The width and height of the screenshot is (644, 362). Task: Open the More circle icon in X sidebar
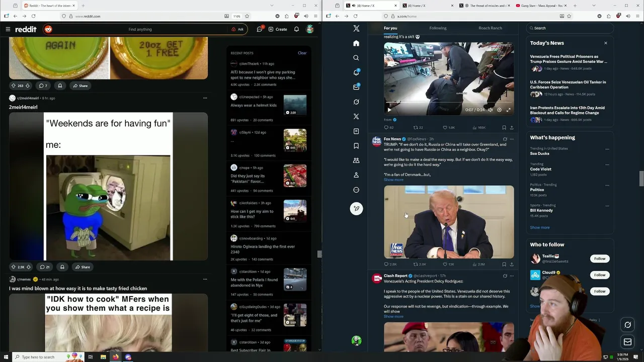pos(356,190)
